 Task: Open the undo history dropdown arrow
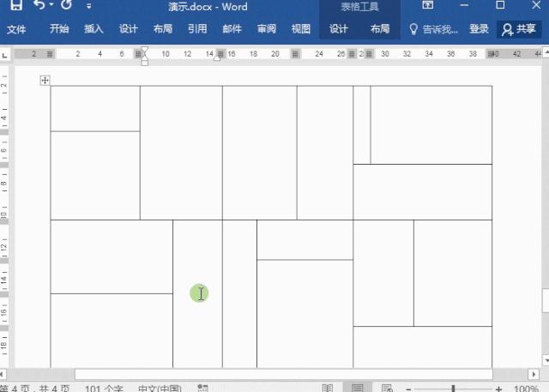point(51,4)
